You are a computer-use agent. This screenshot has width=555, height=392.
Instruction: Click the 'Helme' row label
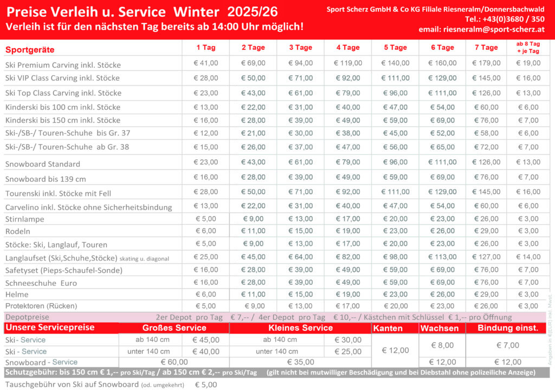tap(17, 295)
